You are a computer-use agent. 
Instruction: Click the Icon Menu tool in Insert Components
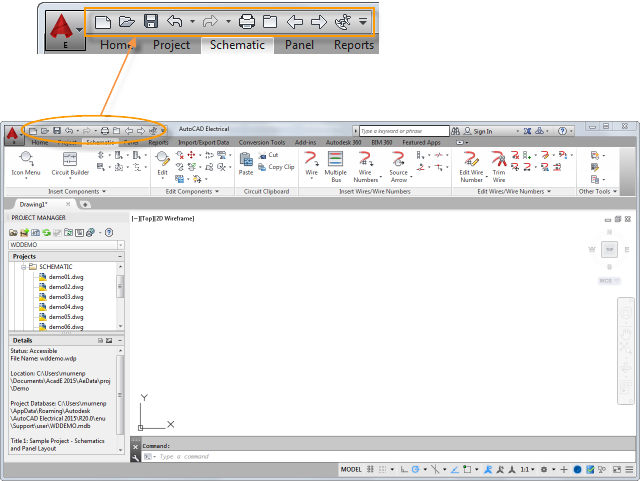point(26,163)
